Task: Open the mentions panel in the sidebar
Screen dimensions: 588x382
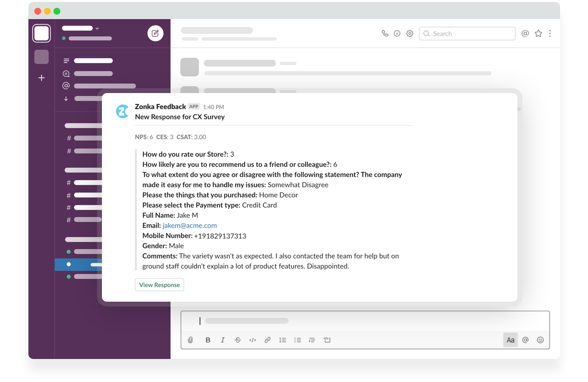Action: pyautogui.click(x=66, y=85)
